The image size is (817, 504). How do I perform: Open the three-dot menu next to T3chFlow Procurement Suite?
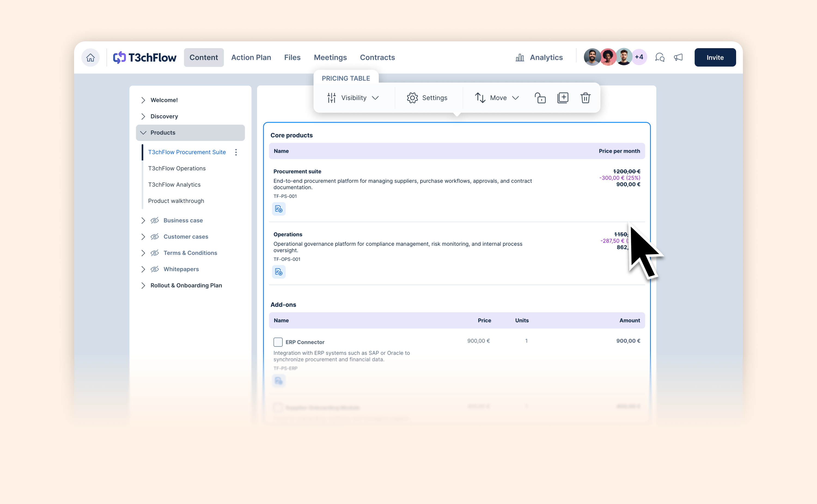click(x=236, y=152)
